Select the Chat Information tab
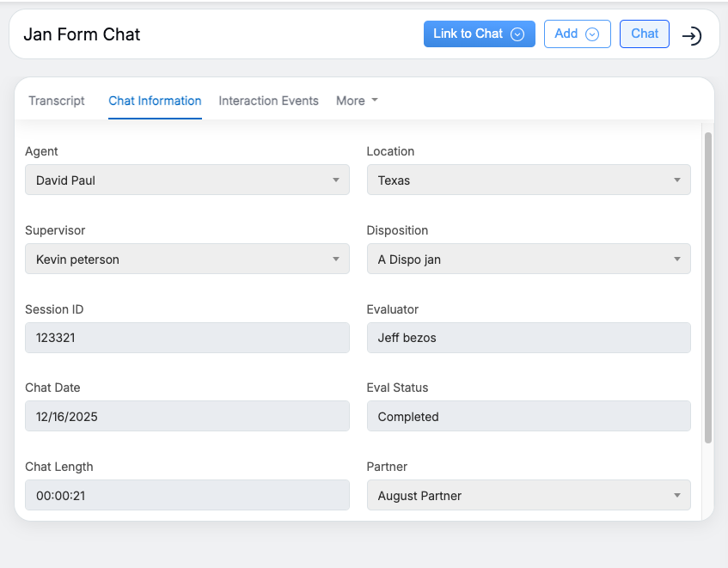This screenshot has width=728, height=568. coord(155,101)
